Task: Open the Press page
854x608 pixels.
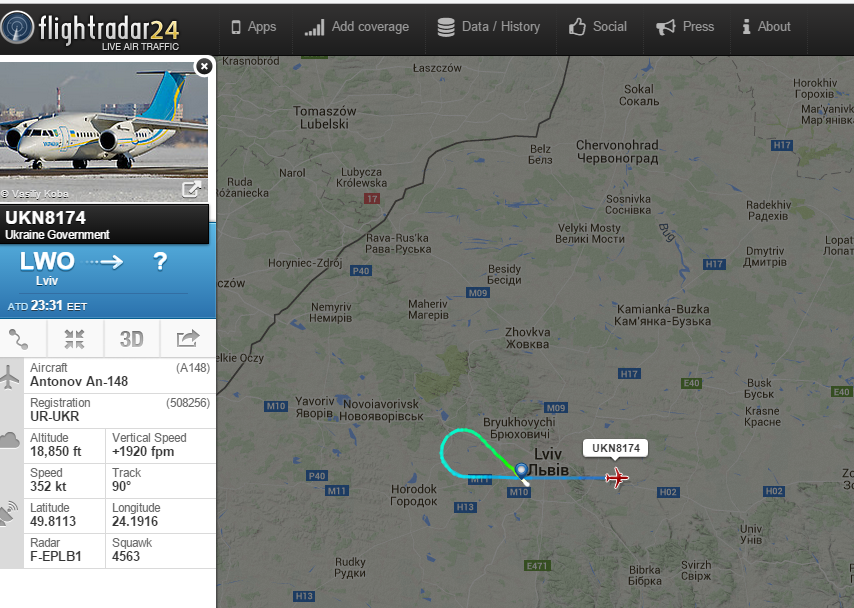Action: click(685, 27)
